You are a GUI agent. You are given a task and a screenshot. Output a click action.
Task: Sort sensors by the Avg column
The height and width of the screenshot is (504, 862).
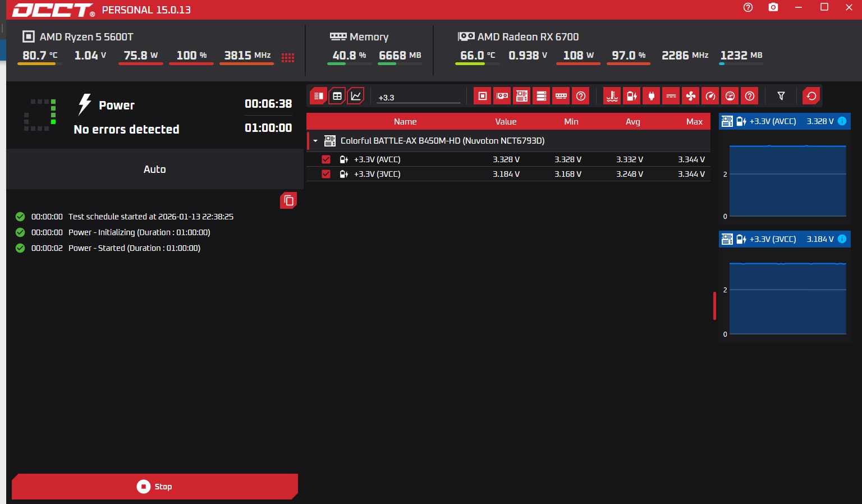633,122
